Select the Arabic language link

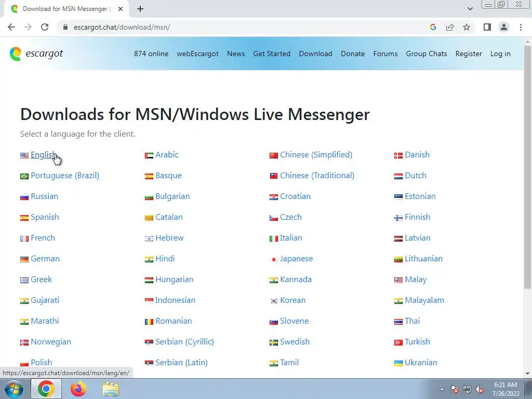click(167, 155)
